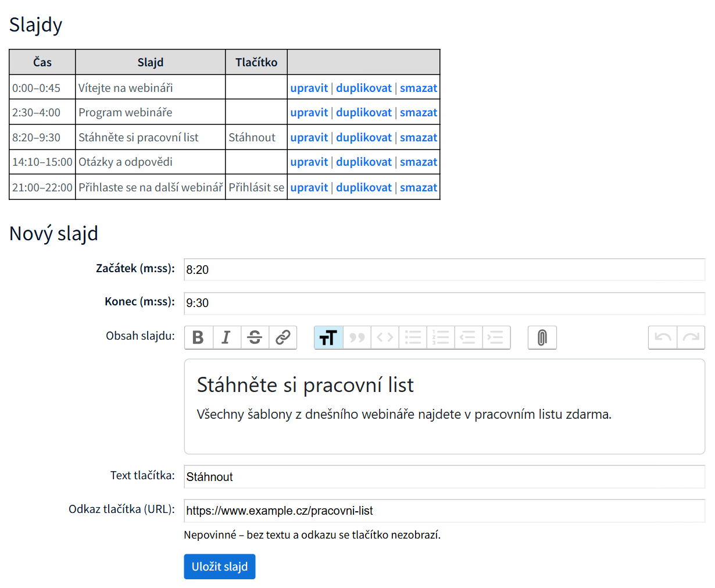Image resolution: width=715 pixels, height=588 pixels.
Task: Select the '2:30–4:00' time cell
Action: (x=42, y=112)
